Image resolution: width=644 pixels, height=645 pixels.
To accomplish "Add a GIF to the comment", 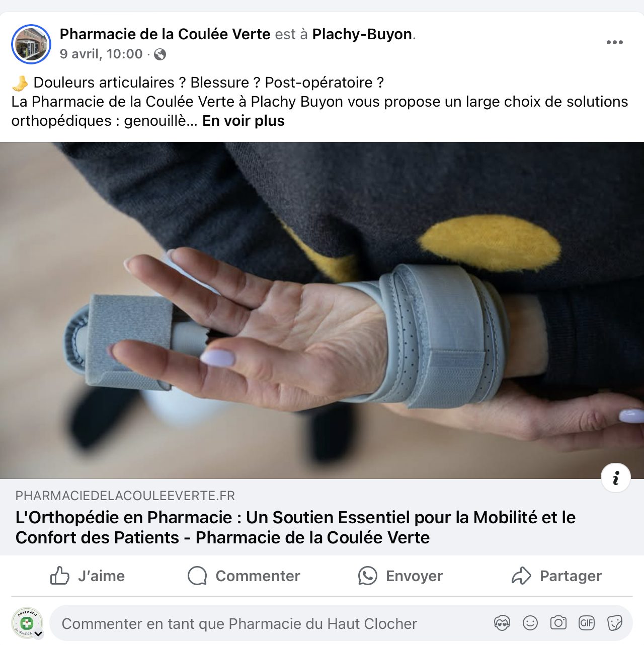I will click(x=587, y=623).
